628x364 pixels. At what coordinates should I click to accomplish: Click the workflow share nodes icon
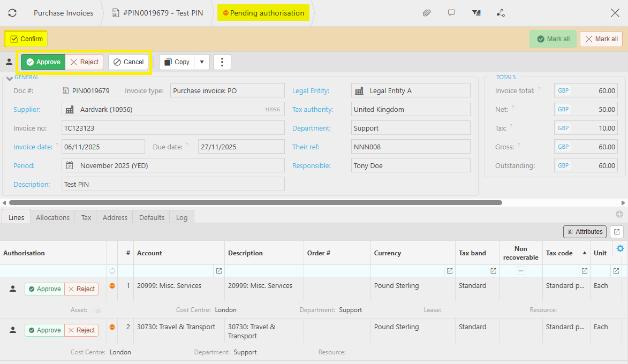(x=501, y=13)
